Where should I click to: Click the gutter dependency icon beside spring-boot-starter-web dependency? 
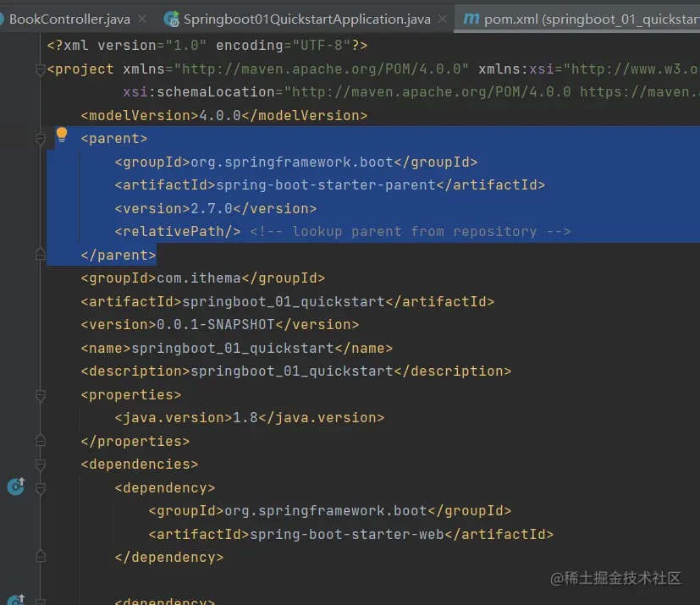16,487
